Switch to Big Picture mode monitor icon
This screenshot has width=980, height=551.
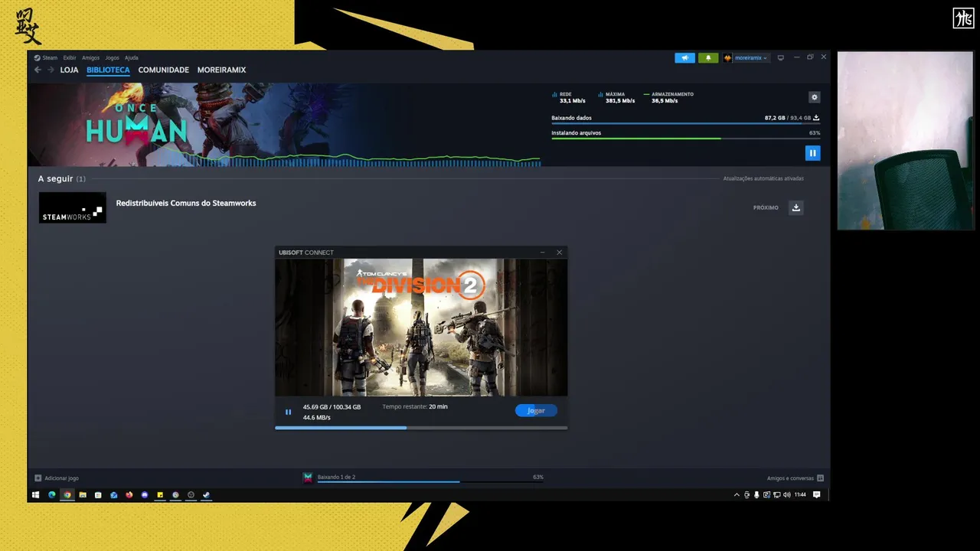(781, 57)
